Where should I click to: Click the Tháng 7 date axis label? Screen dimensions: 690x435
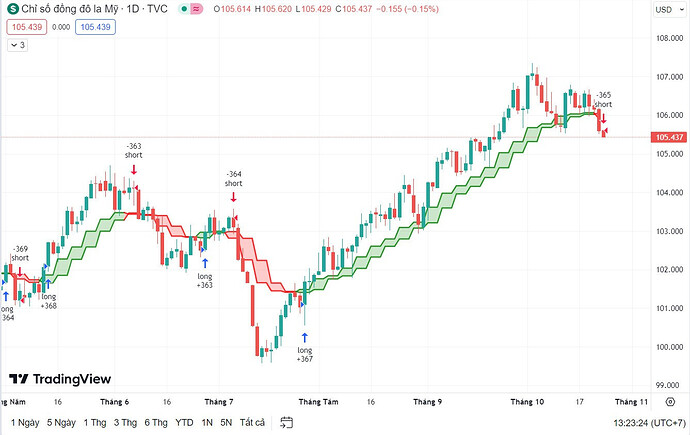tap(219, 402)
